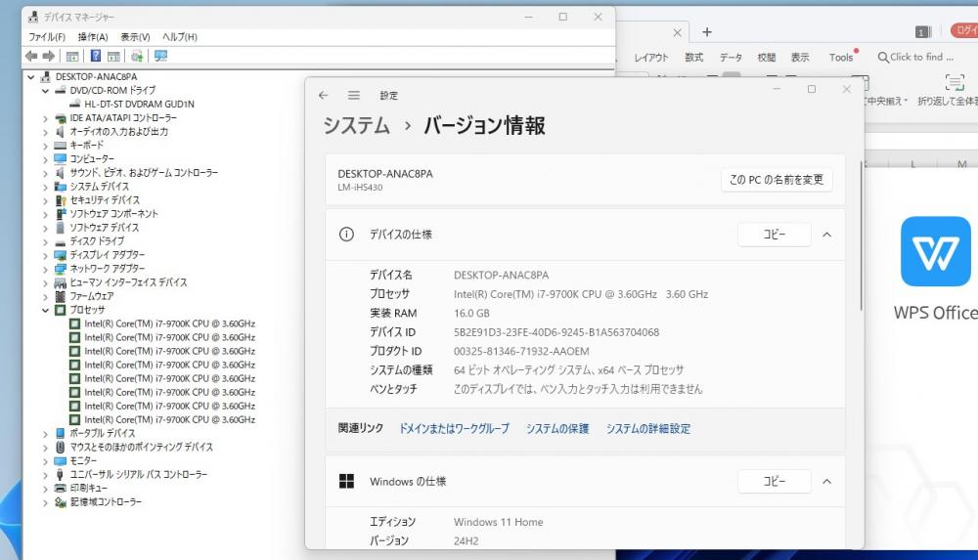
Task: Open the Settings hamburger navigation menu
Action: click(x=354, y=96)
